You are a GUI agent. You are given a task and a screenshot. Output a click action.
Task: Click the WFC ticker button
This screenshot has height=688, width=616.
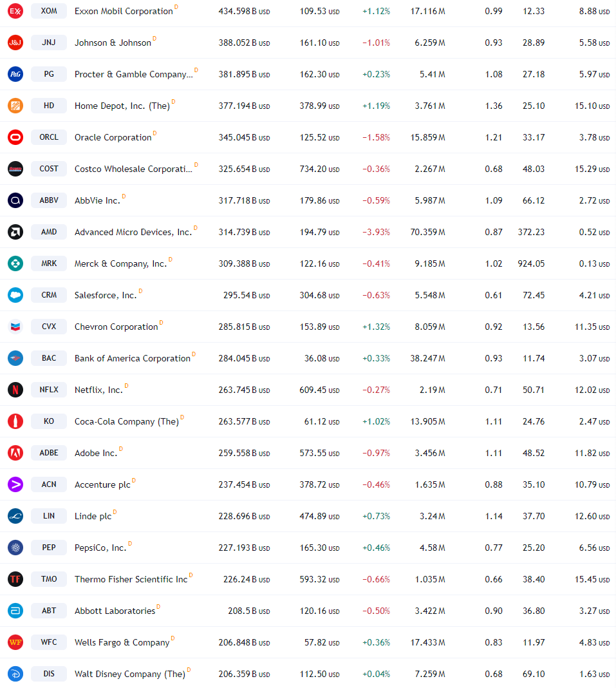pos(49,642)
